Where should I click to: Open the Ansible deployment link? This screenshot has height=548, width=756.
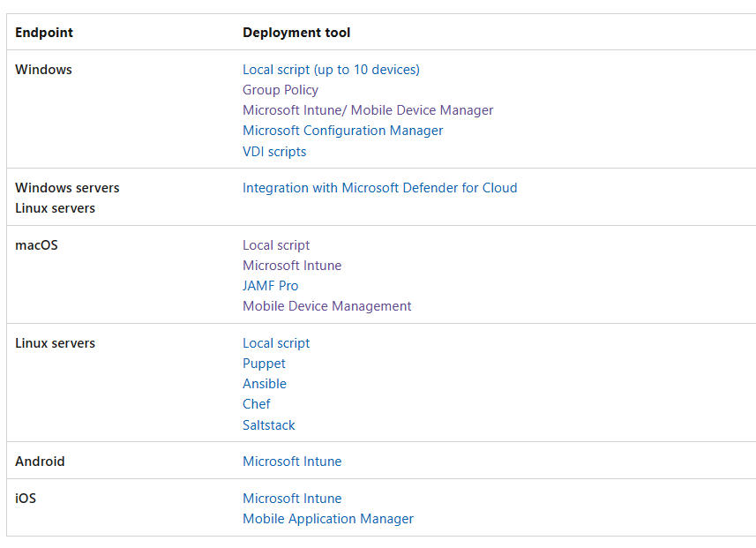pyautogui.click(x=265, y=383)
